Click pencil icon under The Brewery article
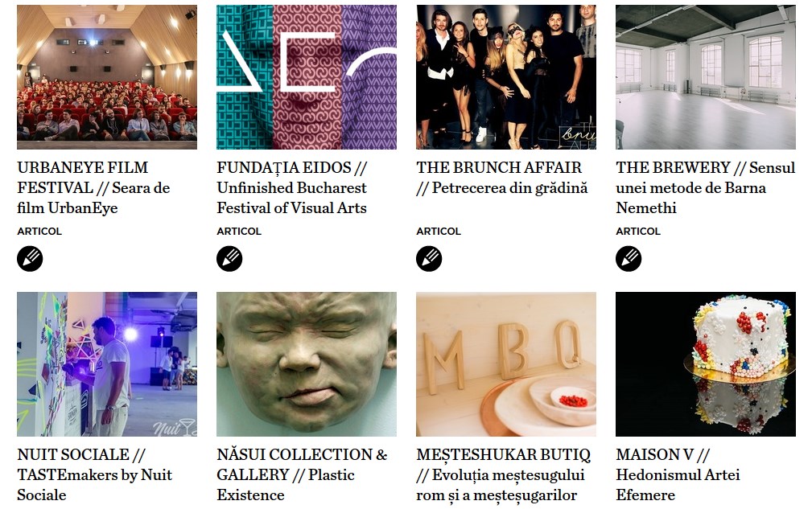Screen dimensions: 812x509 tap(629, 259)
